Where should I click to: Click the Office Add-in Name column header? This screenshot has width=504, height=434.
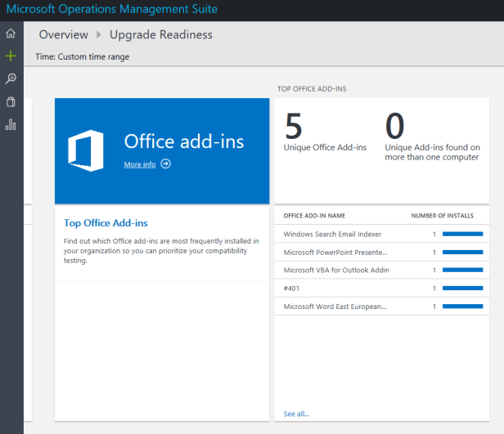[314, 216]
